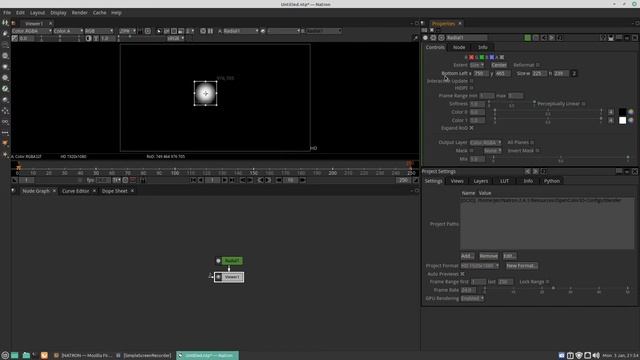Image resolution: width=640 pixels, height=360 pixels.
Task: Toggle the Auto Previews checkbox
Action: click(x=462, y=274)
